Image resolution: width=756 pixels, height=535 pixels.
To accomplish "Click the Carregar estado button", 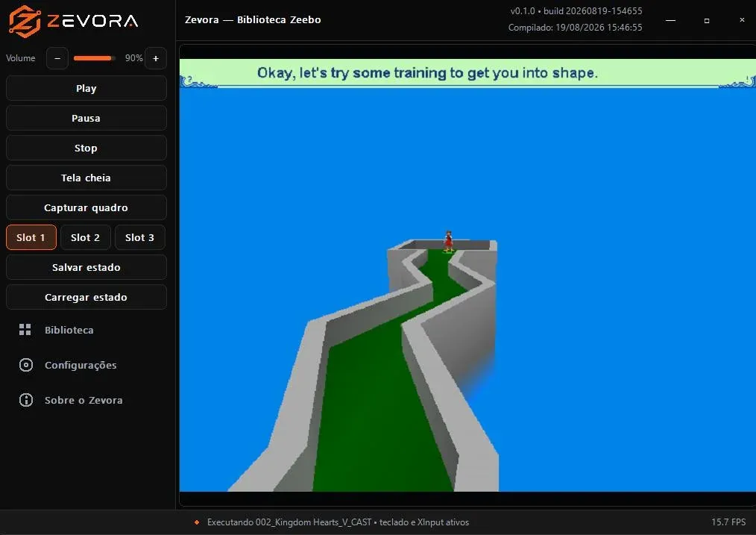I will tap(86, 297).
